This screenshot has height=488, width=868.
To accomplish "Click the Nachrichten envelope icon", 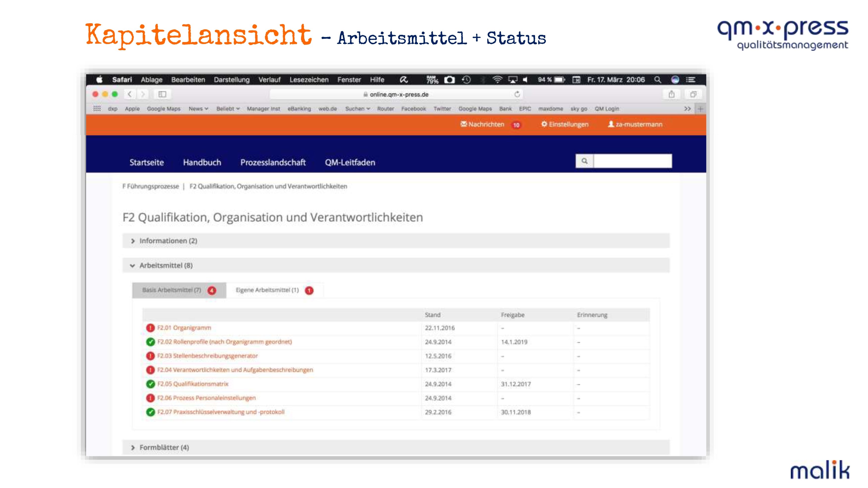I will pos(464,124).
